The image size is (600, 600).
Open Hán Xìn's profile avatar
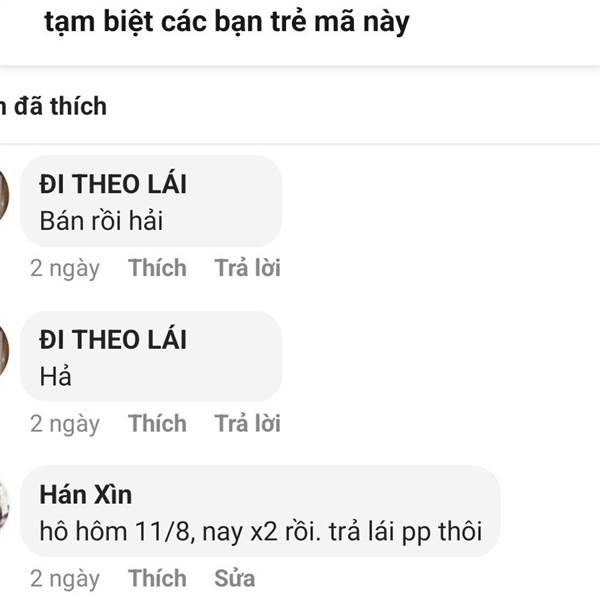pyautogui.click(x=4, y=506)
